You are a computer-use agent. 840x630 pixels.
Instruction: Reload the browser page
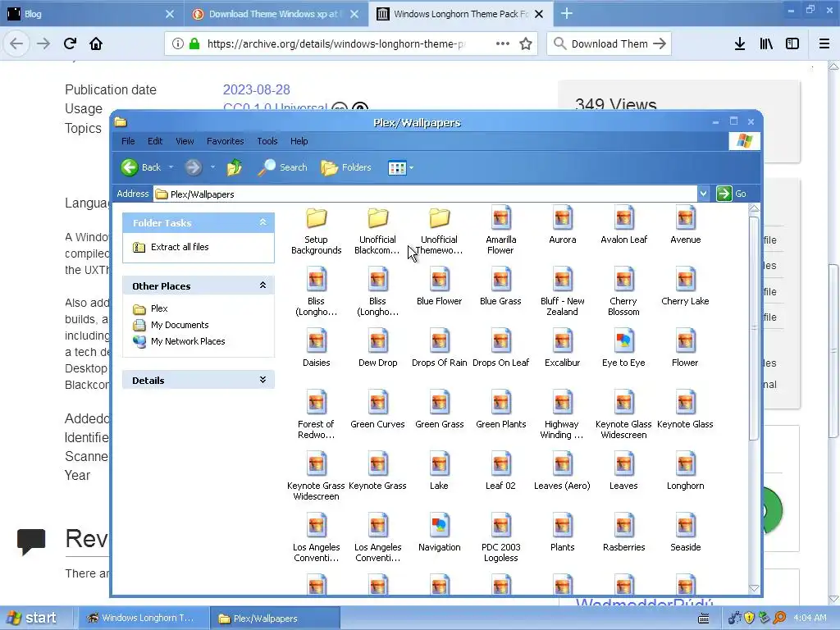pyautogui.click(x=70, y=44)
